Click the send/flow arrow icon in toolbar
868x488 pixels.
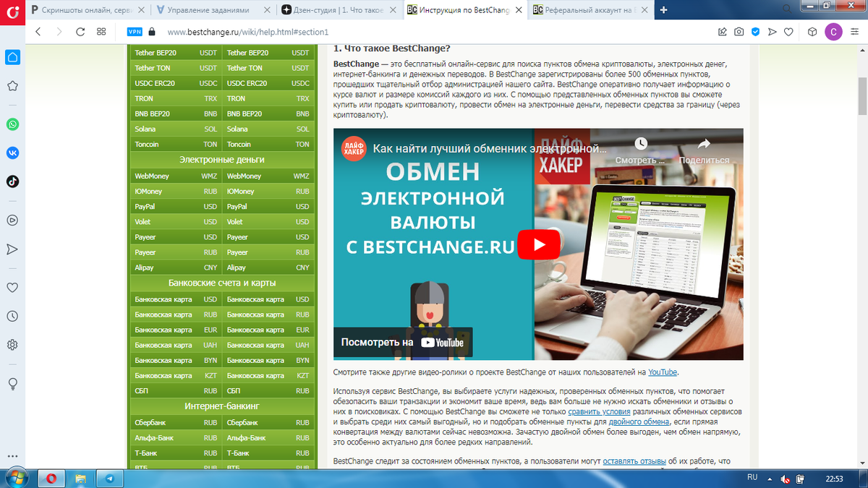pos(772,32)
